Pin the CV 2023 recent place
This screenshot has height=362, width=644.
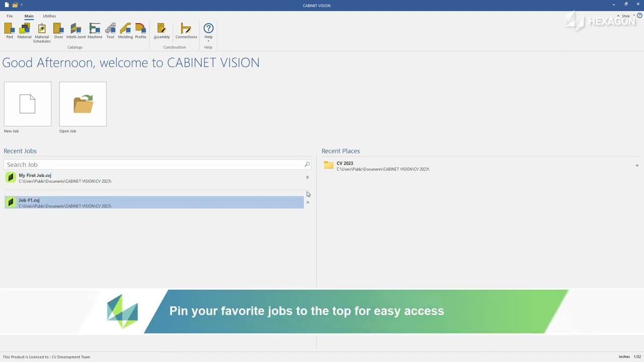coord(637,165)
